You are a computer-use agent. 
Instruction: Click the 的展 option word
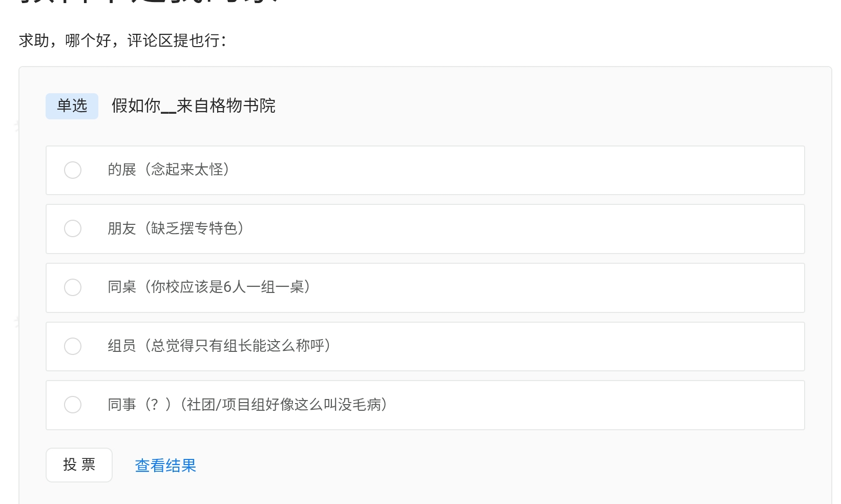[x=122, y=170]
